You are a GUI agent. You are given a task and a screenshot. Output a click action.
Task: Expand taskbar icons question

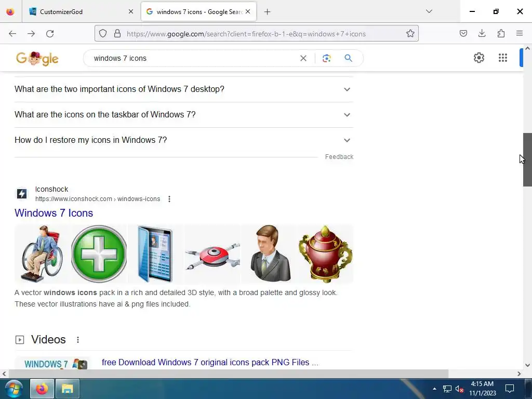(184, 115)
